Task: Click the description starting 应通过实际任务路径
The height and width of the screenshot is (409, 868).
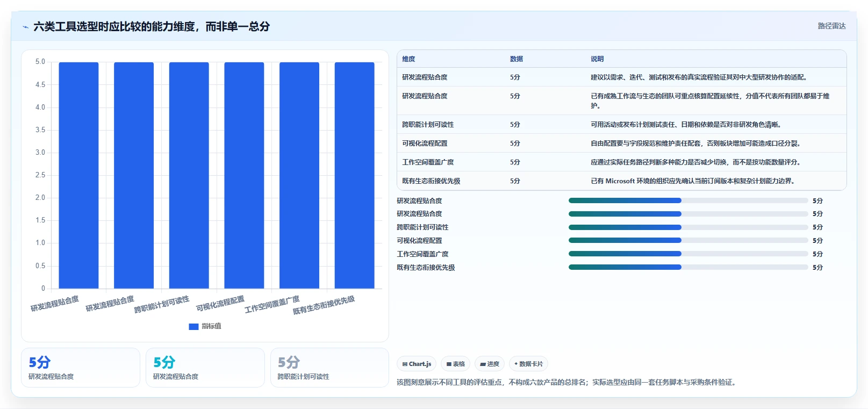Action: pyautogui.click(x=696, y=162)
